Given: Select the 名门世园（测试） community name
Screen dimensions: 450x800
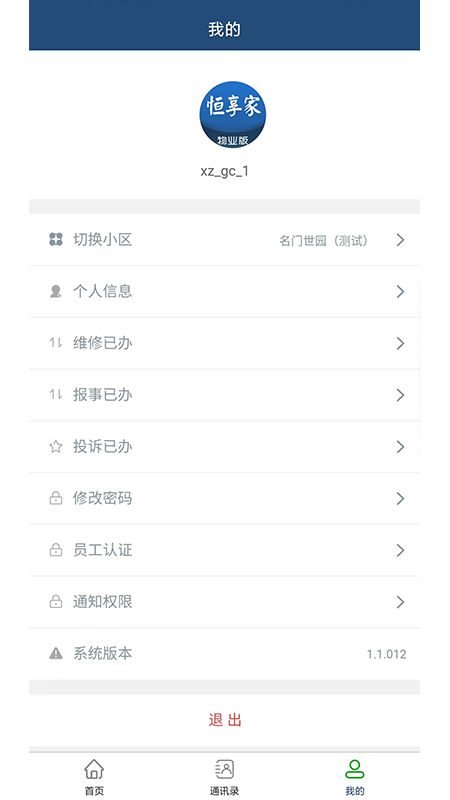Looking at the screenshot, I should 323,240.
